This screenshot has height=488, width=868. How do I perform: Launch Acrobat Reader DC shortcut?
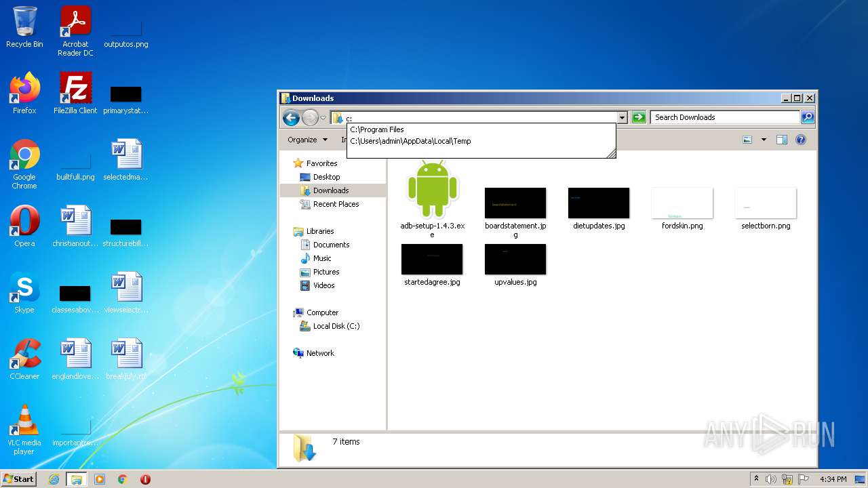click(x=75, y=31)
